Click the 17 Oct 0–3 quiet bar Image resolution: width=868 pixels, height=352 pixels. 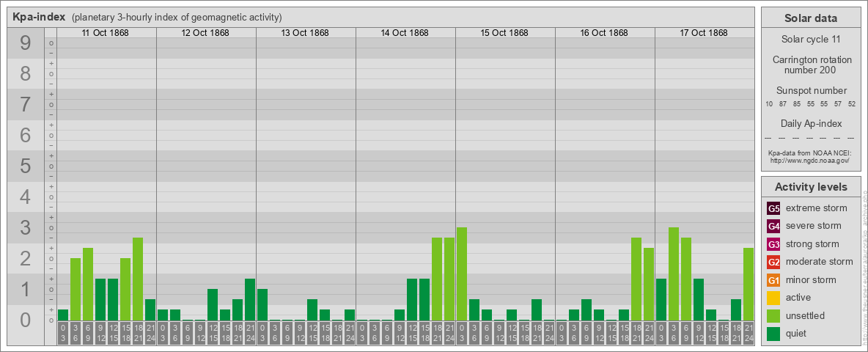661,299
